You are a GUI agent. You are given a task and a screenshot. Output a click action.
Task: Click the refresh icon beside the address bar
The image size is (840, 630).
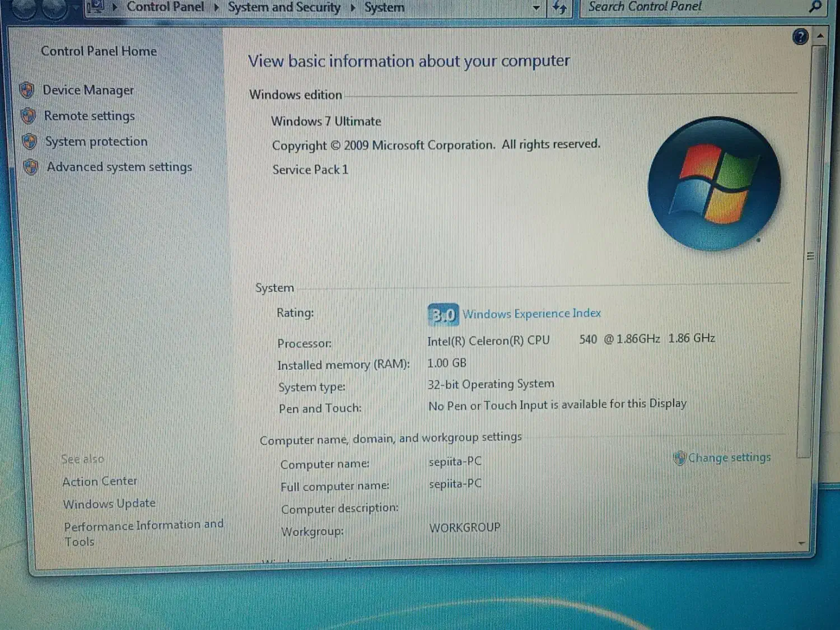click(x=559, y=7)
